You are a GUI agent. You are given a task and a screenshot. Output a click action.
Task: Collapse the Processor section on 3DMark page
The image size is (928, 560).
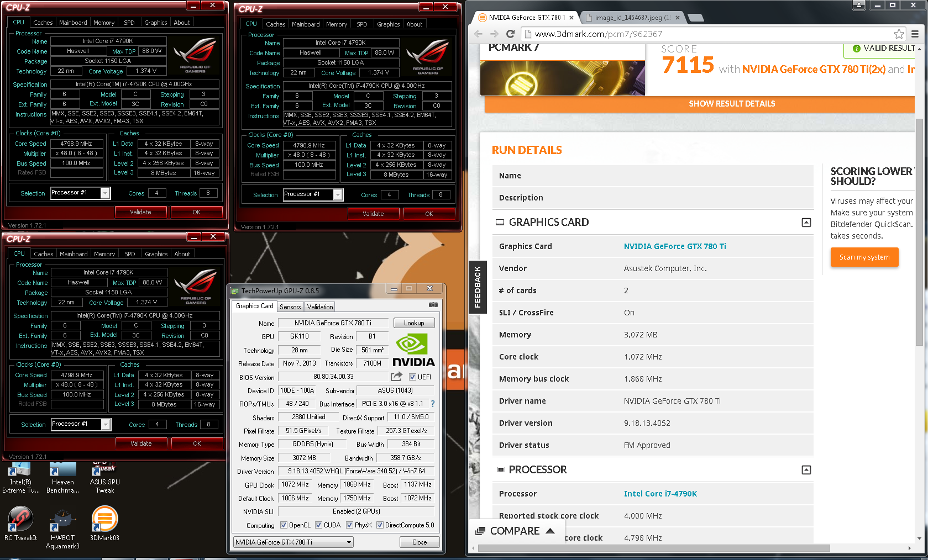tap(806, 469)
